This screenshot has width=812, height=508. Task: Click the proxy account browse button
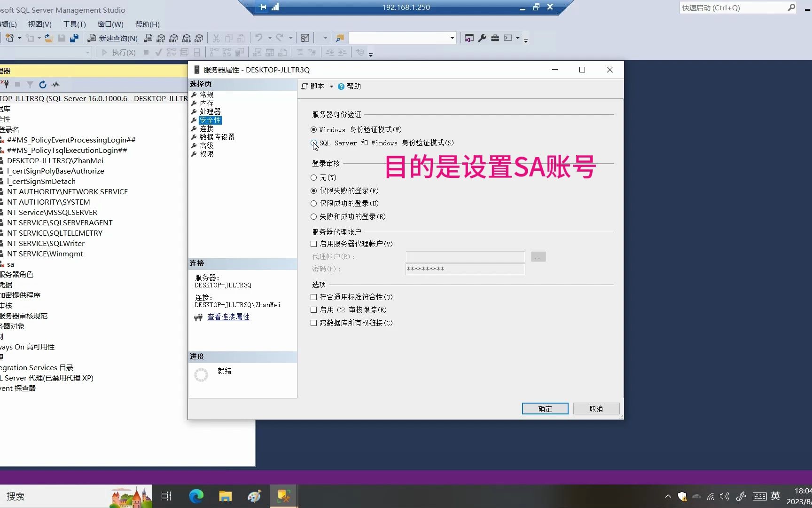coord(539,257)
